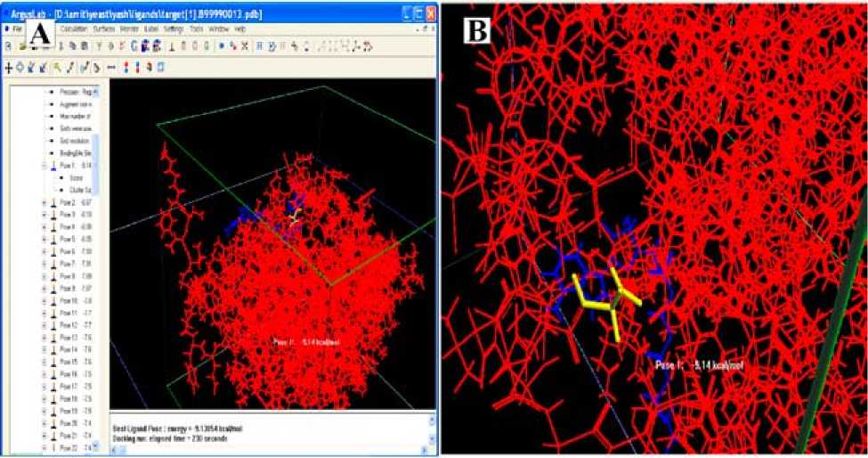Select the blue circle tool in second toolbar
This screenshot has width=868, height=458.
(20, 68)
